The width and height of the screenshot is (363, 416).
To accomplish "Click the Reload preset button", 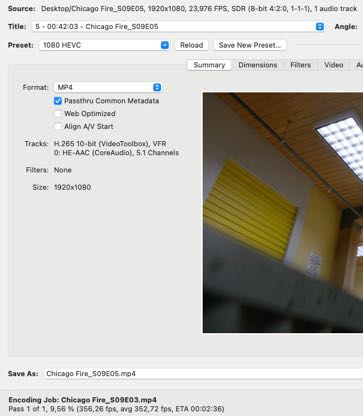I will coord(192,45).
